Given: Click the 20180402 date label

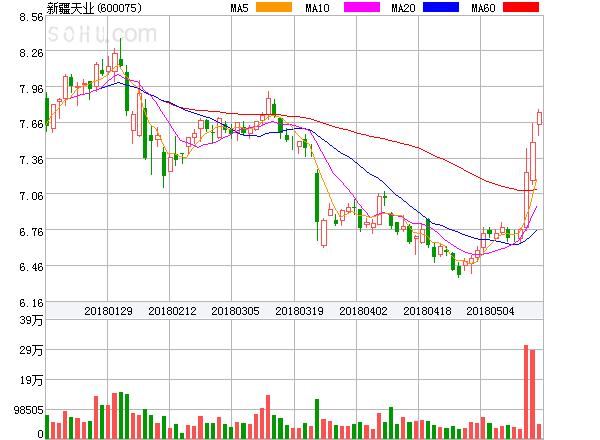Looking at the screenshot, I should (x=363, y=311).
